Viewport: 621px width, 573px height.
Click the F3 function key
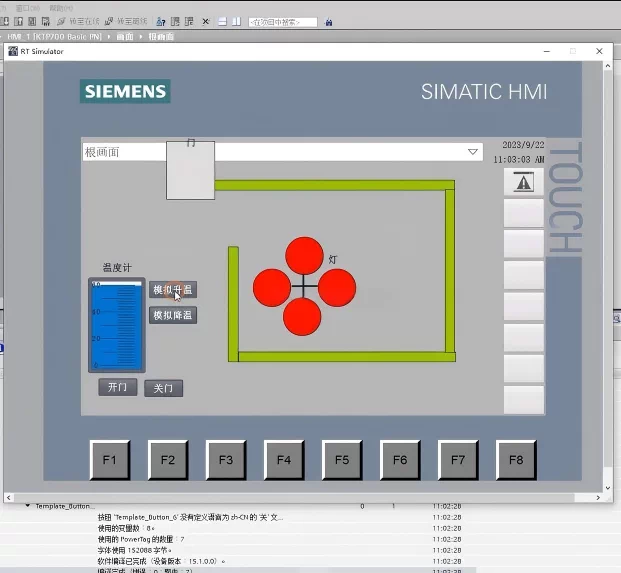pyautogui.click(x=226, y=460)
